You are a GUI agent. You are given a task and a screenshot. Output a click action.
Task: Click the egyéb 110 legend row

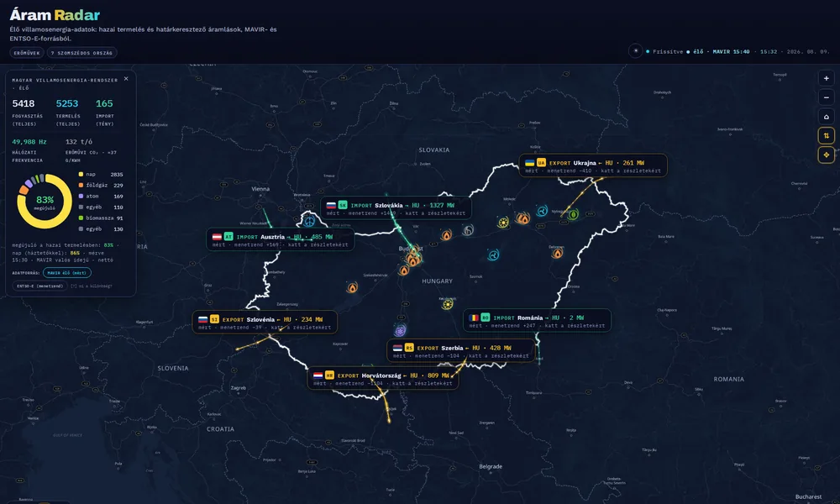click(x=101, y=207)
